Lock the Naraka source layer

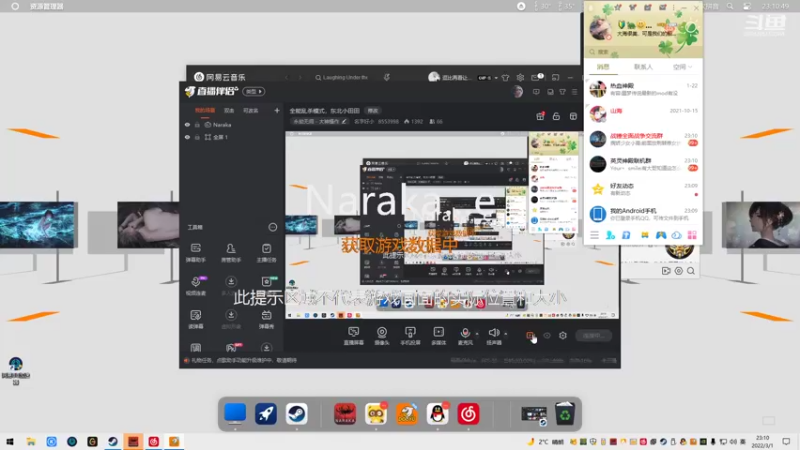click(197, 124)
